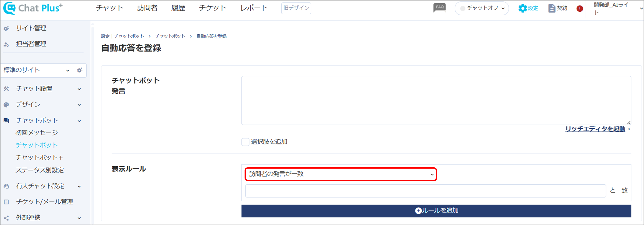This screenshot has height=225, width=644.
Task: Expand the 外部連携 section chevron
Action: coord(79,218)
